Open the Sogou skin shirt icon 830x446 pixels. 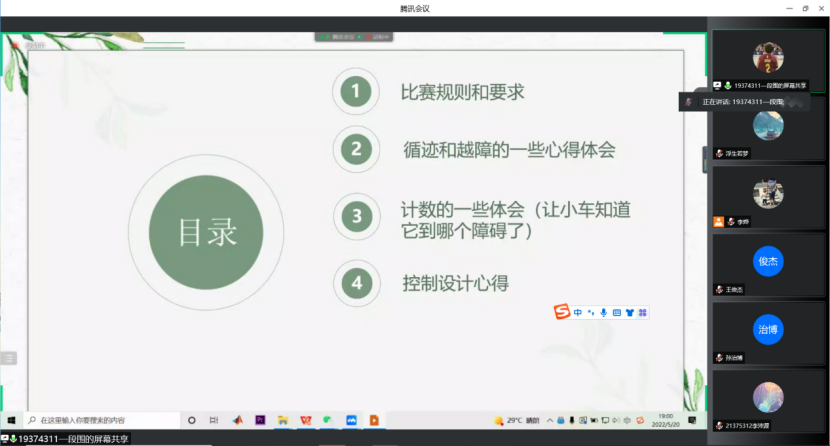[x=630, y=313]
